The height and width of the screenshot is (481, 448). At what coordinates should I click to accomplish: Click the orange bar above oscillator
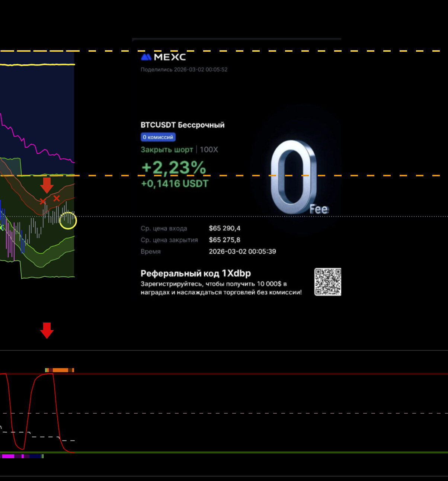tap(60, 370)
